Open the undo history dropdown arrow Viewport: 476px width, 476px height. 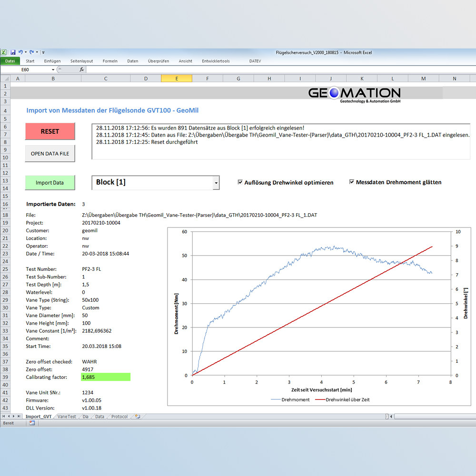click(26, 52)
